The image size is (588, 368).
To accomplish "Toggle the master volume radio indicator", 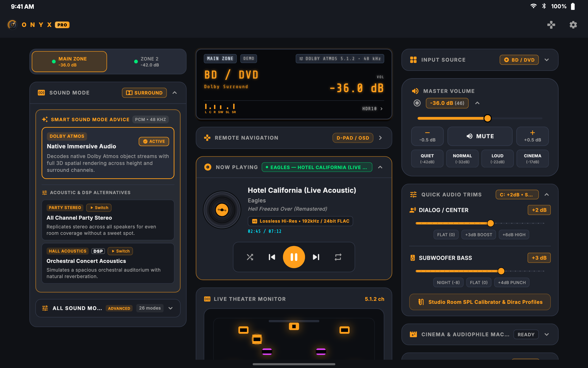I will tap(417, 103).
